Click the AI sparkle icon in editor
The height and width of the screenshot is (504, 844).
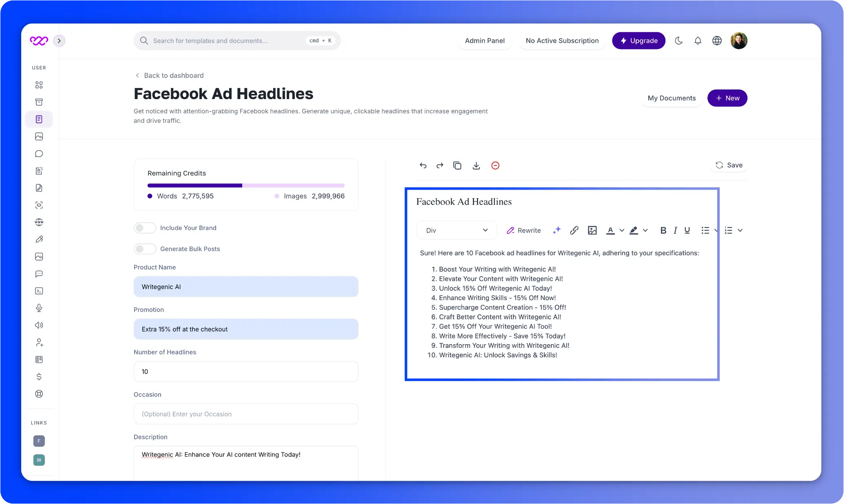(x=556, y=230)
